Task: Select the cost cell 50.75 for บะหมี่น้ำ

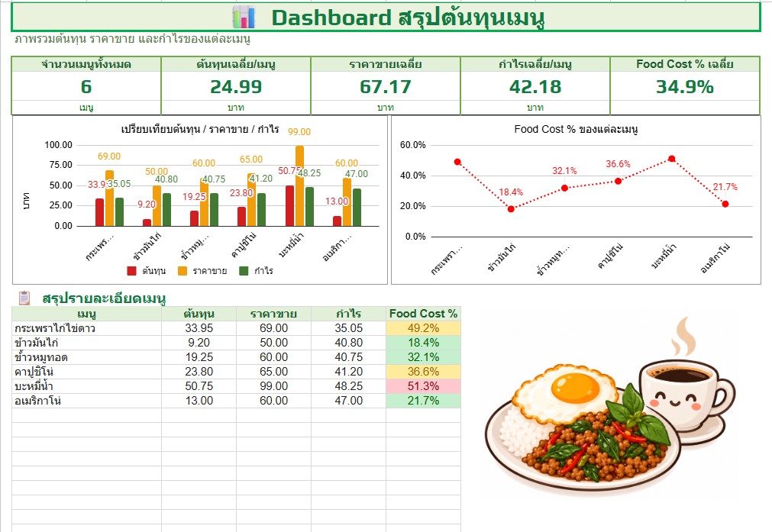Action: 199,386
